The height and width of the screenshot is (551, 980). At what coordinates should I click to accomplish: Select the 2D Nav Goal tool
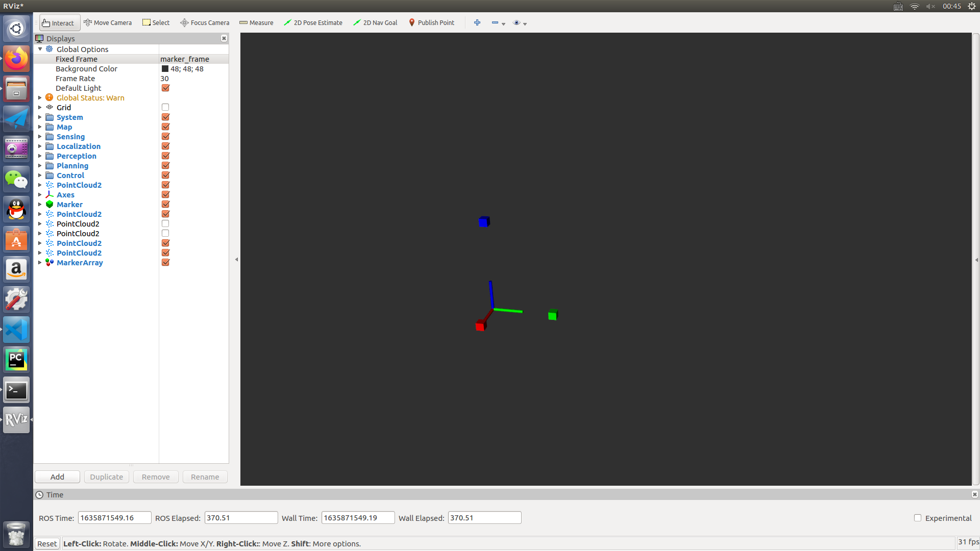coord(375,22)
